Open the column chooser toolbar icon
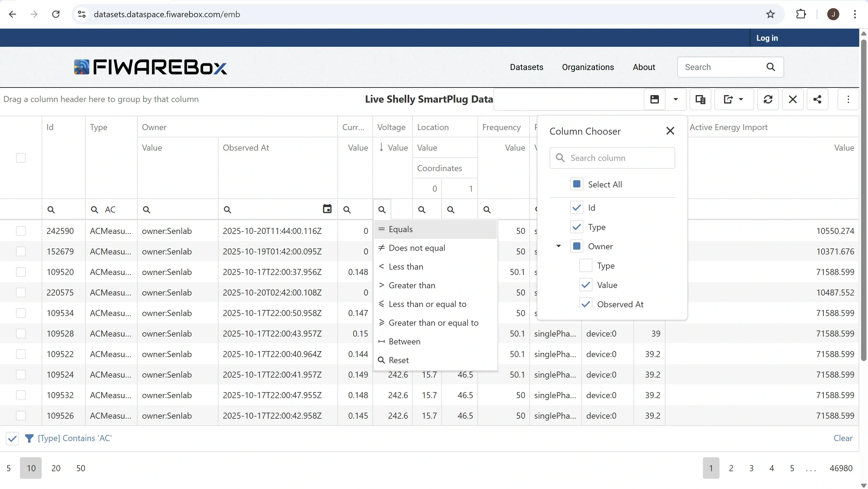 (700, 99)
